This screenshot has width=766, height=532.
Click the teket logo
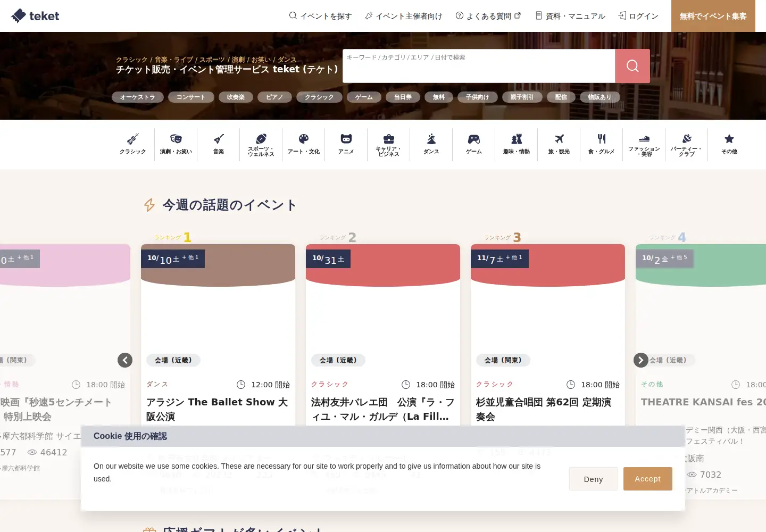[x=35, y=16]
